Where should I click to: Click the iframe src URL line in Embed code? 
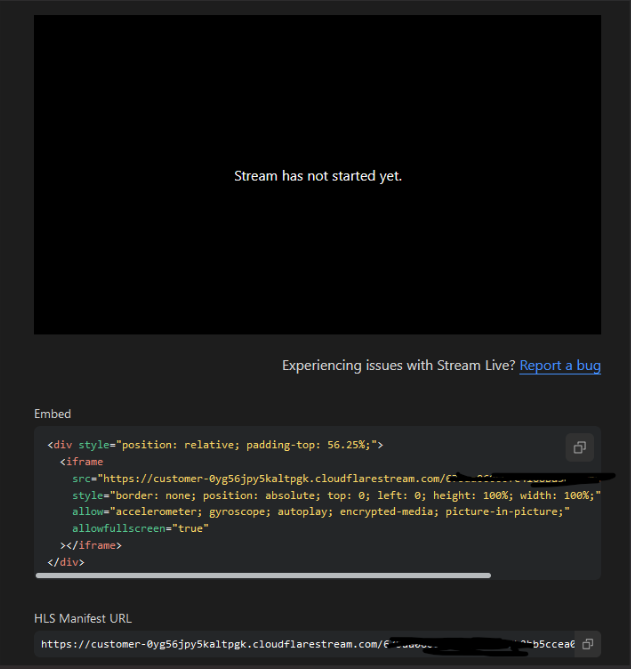point(336,479)
